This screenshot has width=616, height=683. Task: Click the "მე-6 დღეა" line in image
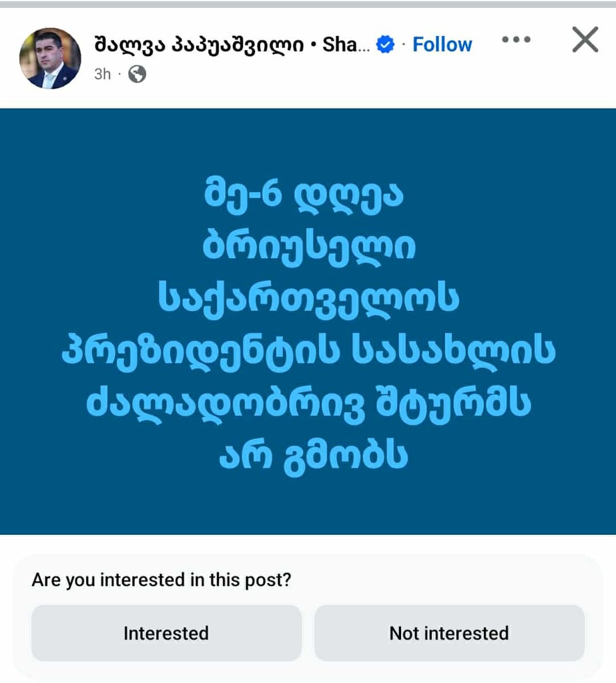(308, 198)
